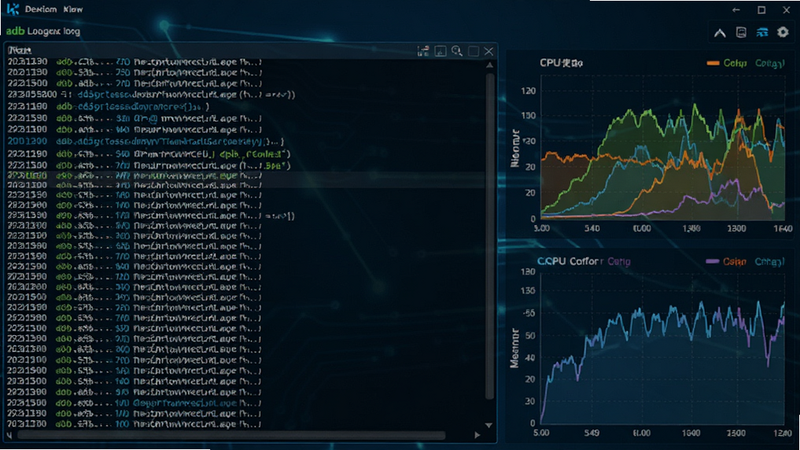
Task: Click the app logo in the title bar
Action: pyautogui.click(x=13, y=9)
